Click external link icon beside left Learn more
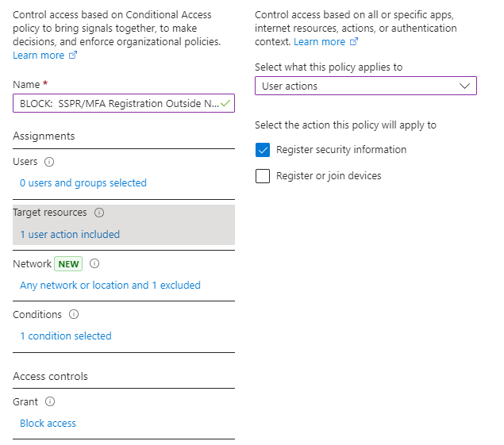The width and height of the screenshot is (504, 445). pyautogui.click(x=73, y=56)
